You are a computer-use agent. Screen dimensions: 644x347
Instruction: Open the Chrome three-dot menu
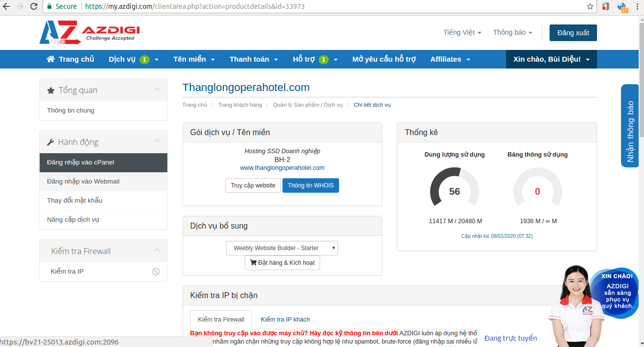pyautogui.click(x=637, y=6)
